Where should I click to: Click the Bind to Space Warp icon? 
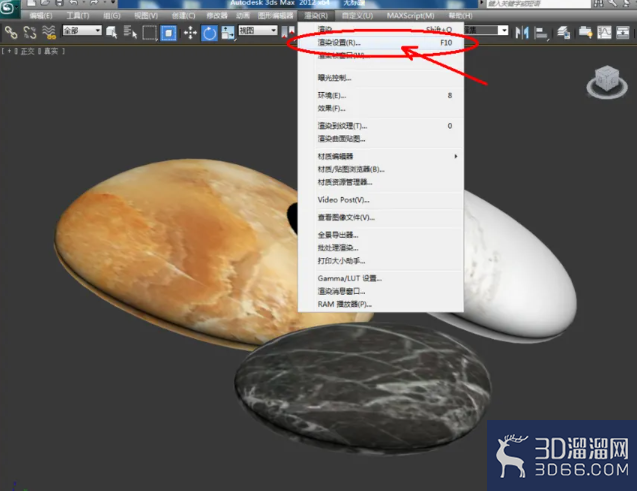pos(49,32)
